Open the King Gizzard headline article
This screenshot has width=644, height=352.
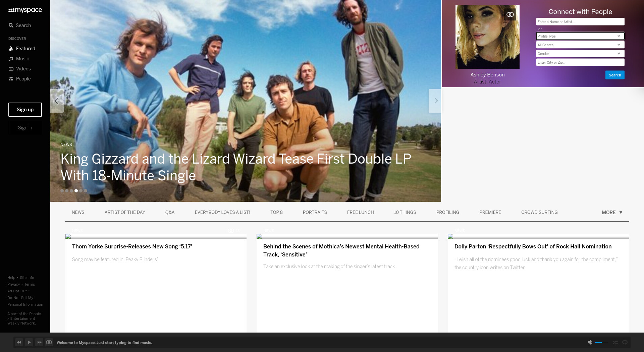pos(236,167)
